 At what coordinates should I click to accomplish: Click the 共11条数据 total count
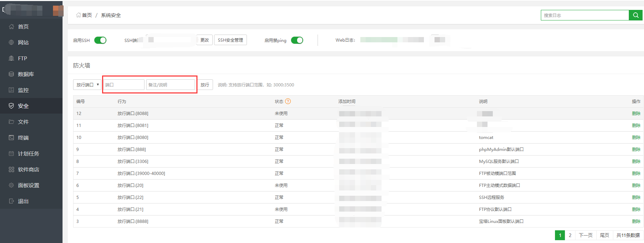[x=628, y=235]
